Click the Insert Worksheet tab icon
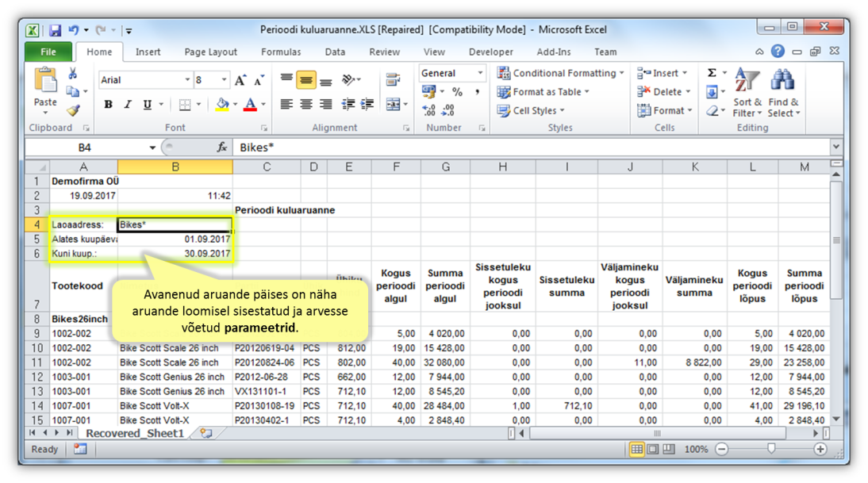 pyautogui.click(x=206, y=433)
